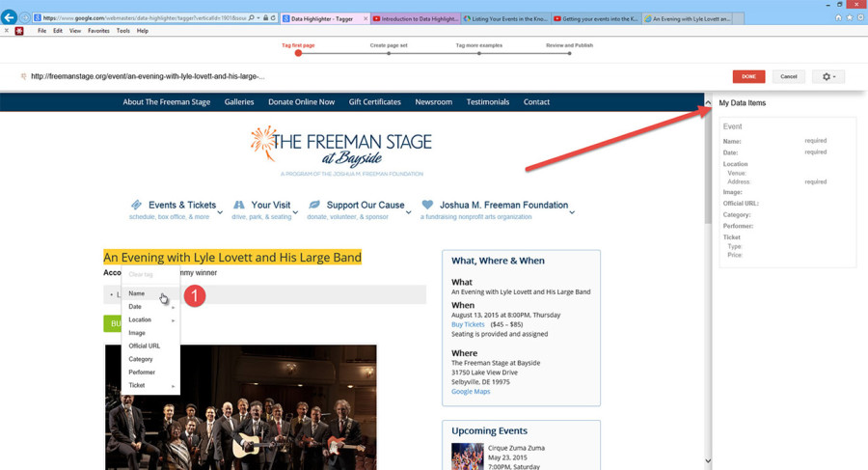868x470 pixels.
Task: Switch to Listing Your Events tab
Action: 505,19
